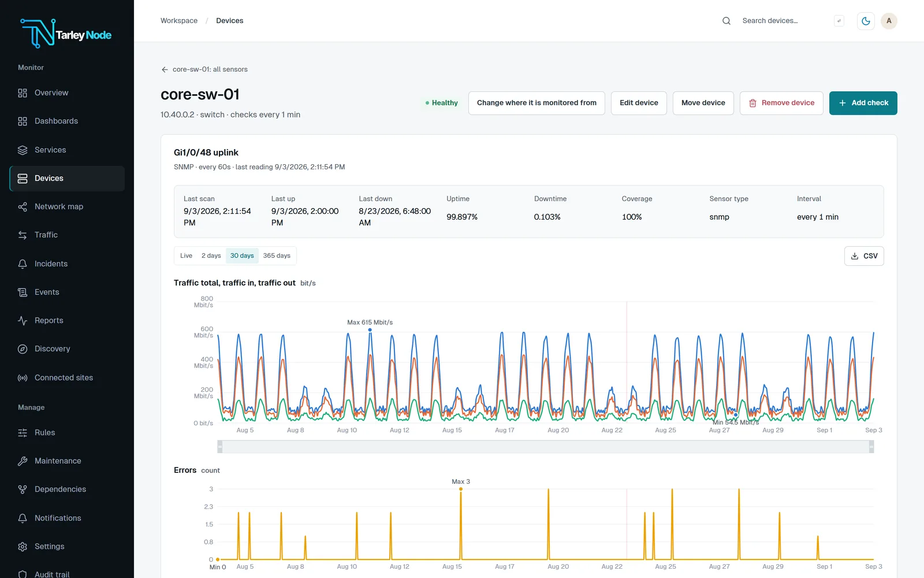Select the 2 days range

click(211, 255)
